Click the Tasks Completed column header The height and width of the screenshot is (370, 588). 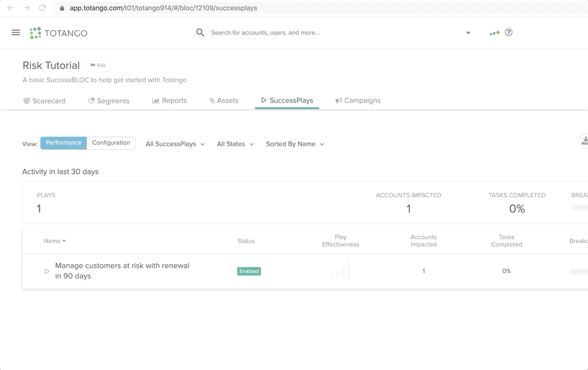tap(506, 241)
